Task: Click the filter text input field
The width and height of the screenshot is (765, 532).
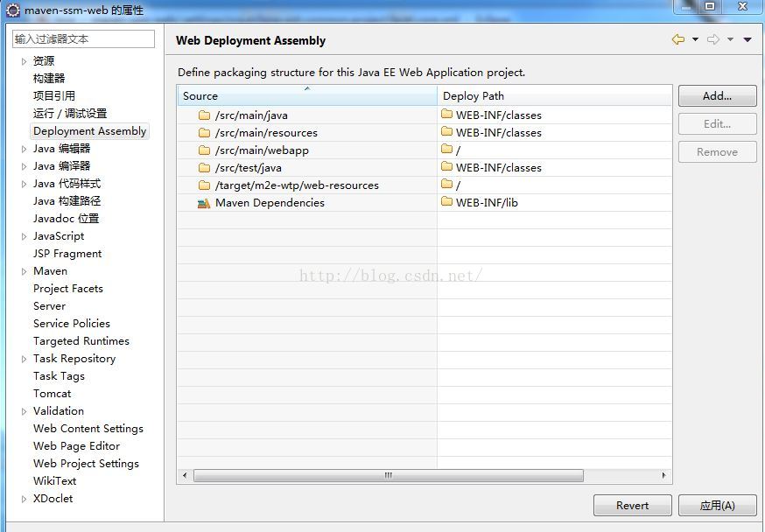Action: point(83,39)
